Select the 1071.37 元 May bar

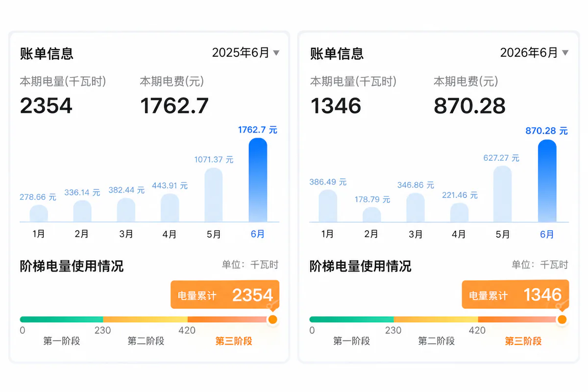coord(214,195)
